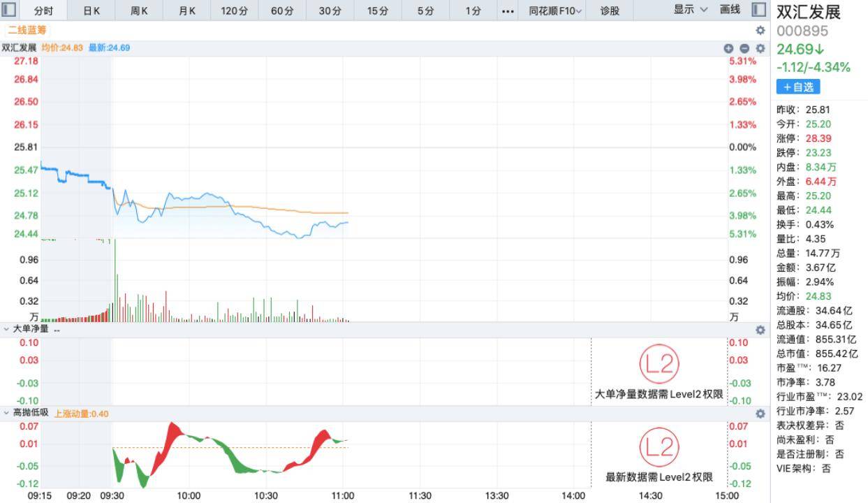Switch to the 日K tab

pyautogui.click(x=91, y=10)
